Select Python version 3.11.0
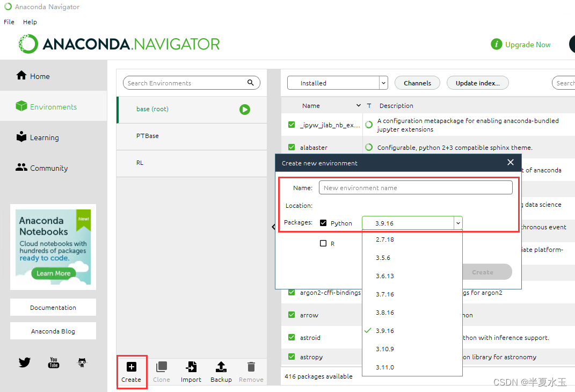 pos(412,367)
